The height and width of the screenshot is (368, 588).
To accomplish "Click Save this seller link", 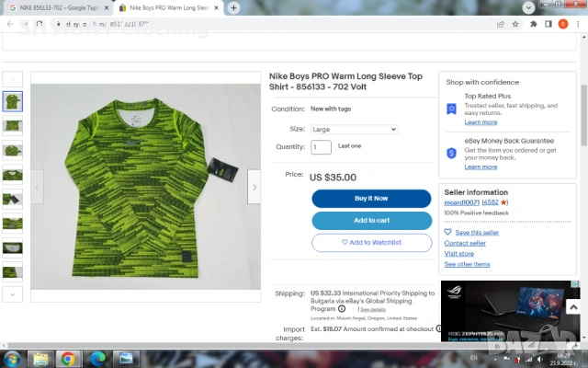I will pos(477,233).
